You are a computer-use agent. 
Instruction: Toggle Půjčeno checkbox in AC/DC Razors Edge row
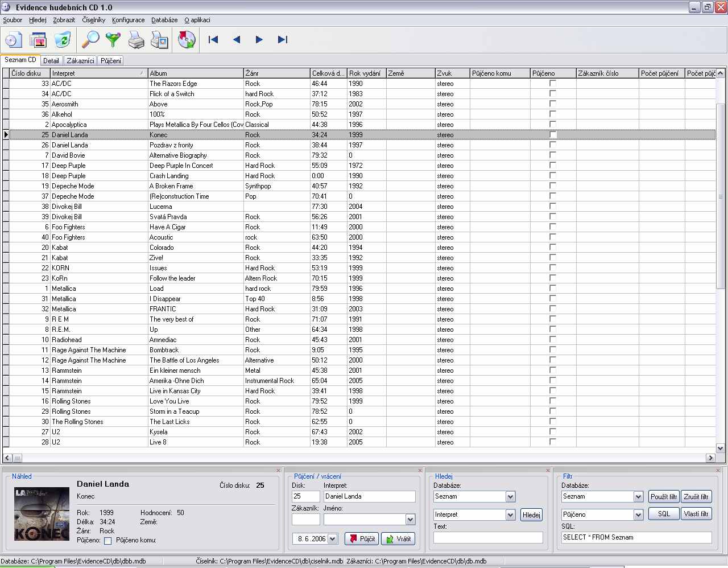pos(552,83)
